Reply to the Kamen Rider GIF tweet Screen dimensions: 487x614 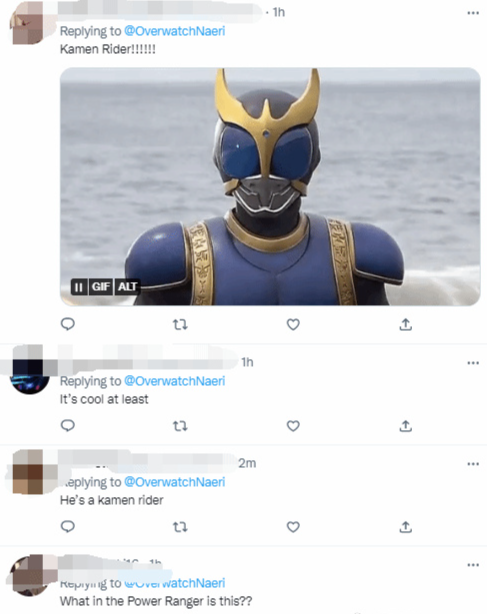click(68, 324)
